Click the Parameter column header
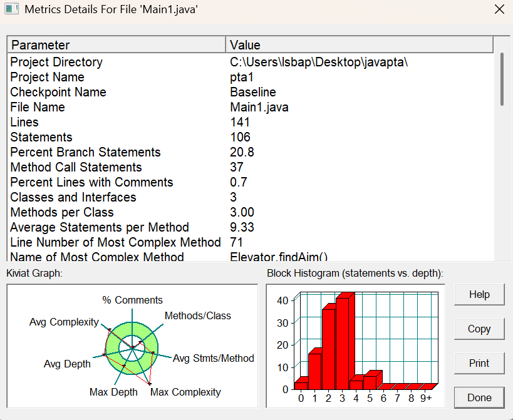The width and height of the screenshot is (513, 420). click(117, 45)
